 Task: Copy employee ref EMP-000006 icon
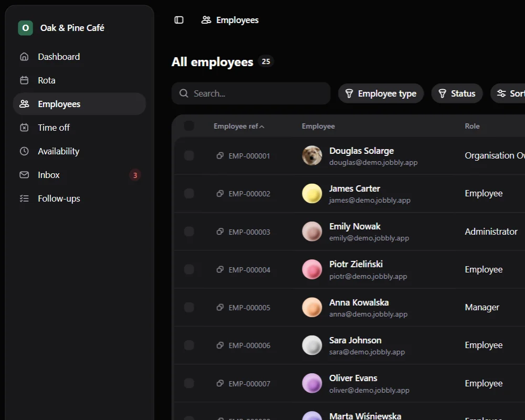pos(220,345)
